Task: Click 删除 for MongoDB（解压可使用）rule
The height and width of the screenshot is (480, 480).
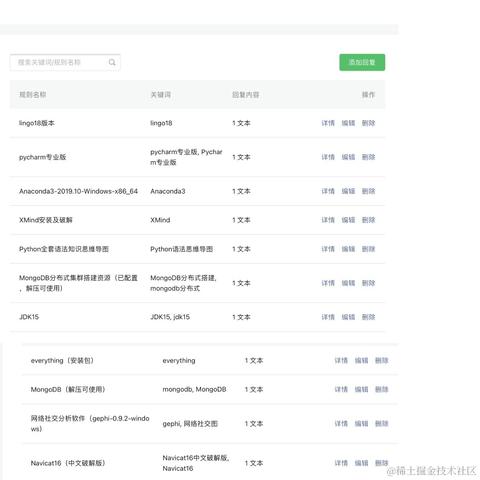Action: pyautogui.click(x=382, y=389)
